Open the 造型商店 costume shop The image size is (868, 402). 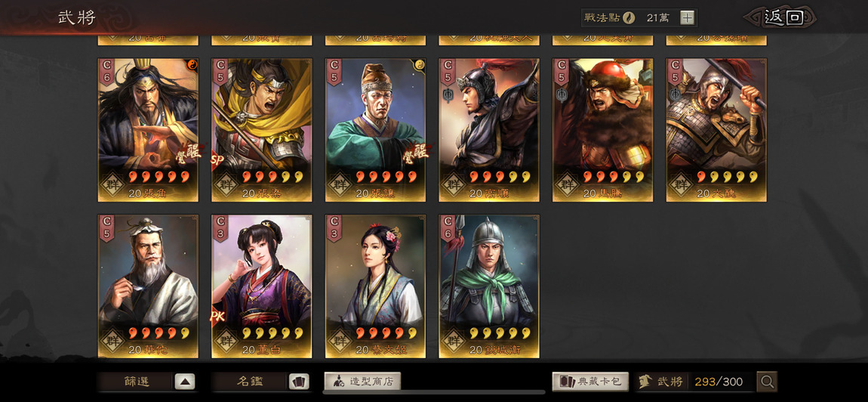coord(362,381)
